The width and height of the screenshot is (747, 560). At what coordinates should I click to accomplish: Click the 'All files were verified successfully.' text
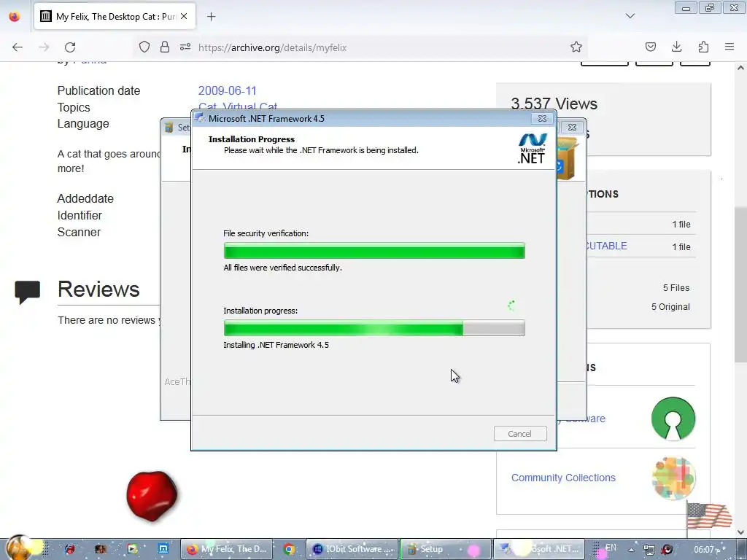coord(282,268)
